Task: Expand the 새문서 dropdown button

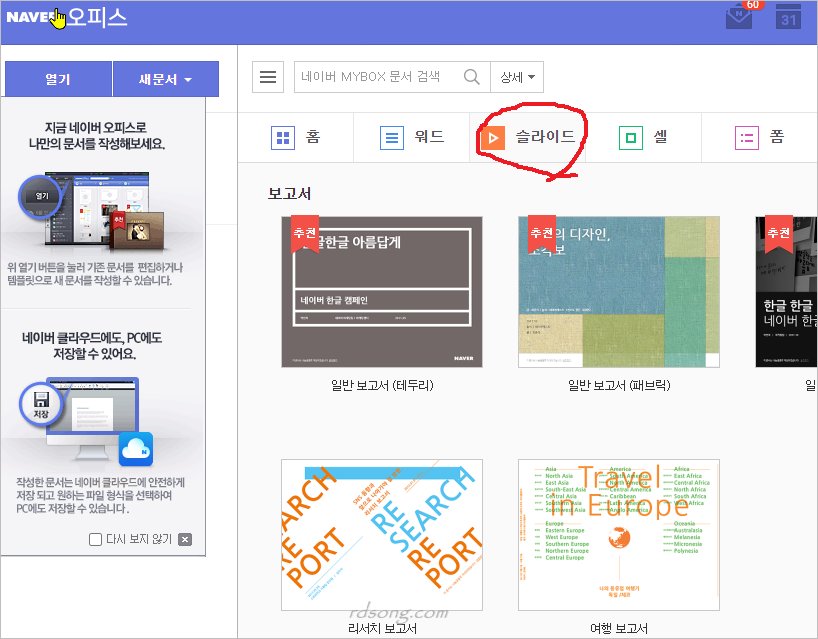Action: [x=165, y=79]
